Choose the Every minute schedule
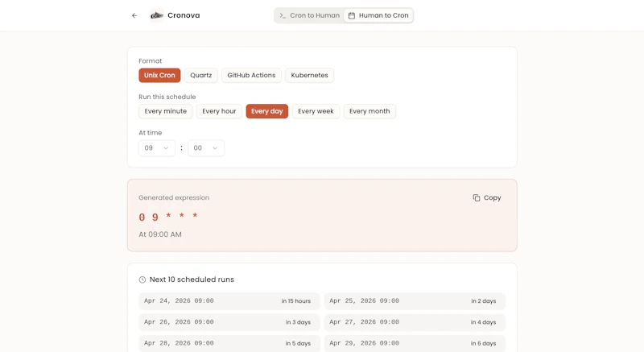The image size is (644, 352). pyautogui.click(x=166, y=111)
